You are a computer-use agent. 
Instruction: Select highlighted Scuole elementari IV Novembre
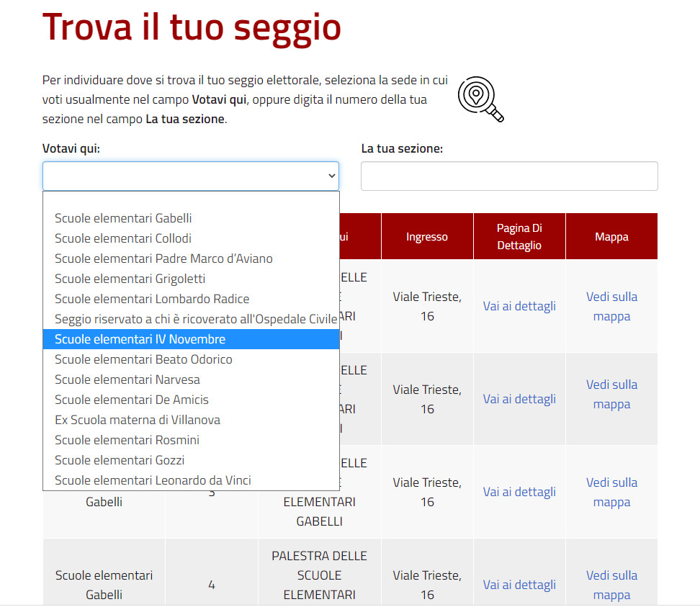tap(191, 339)
